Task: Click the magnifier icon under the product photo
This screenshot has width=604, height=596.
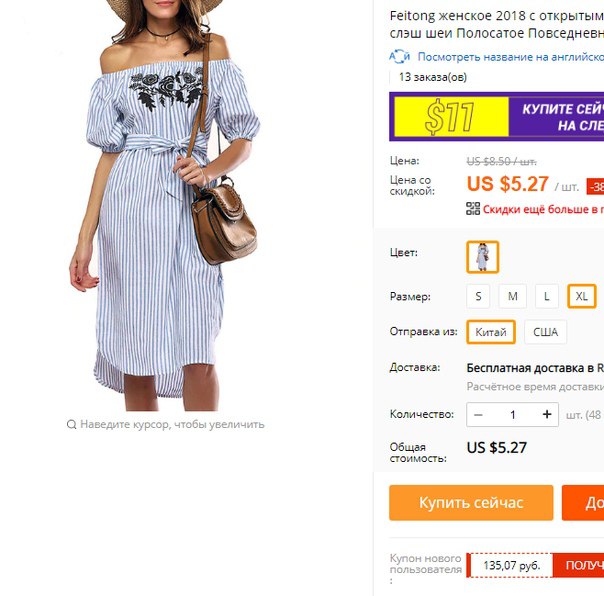Action: point(71,425)
